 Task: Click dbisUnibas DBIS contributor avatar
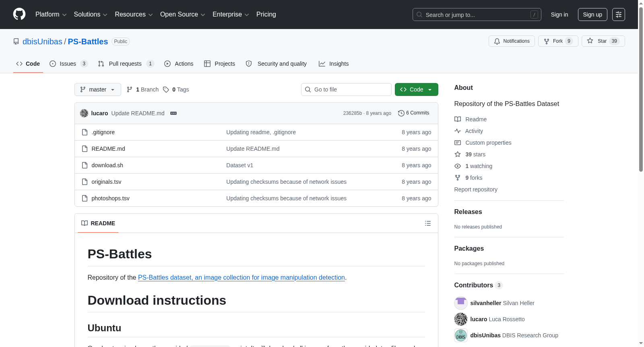(461, 335)
